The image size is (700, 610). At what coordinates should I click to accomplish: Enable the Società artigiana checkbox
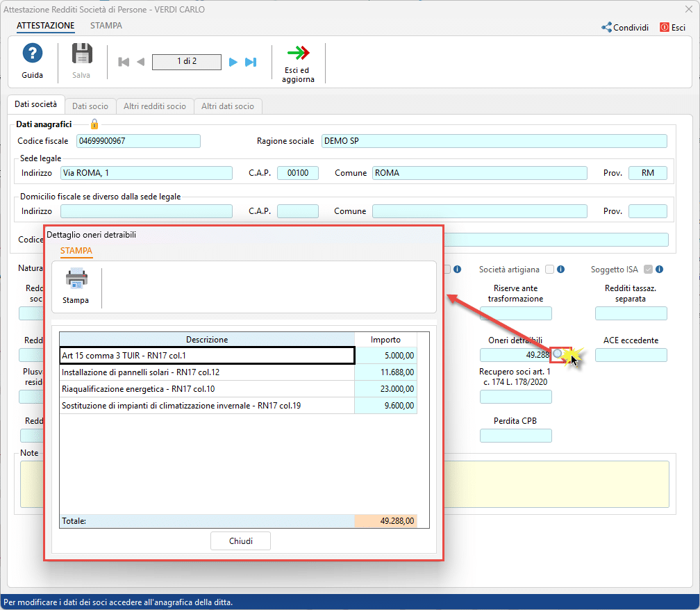549,269
